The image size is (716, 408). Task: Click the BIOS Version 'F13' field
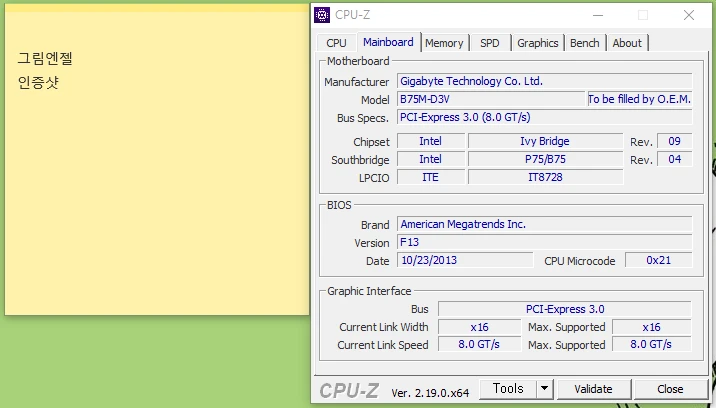click(545, 242)
